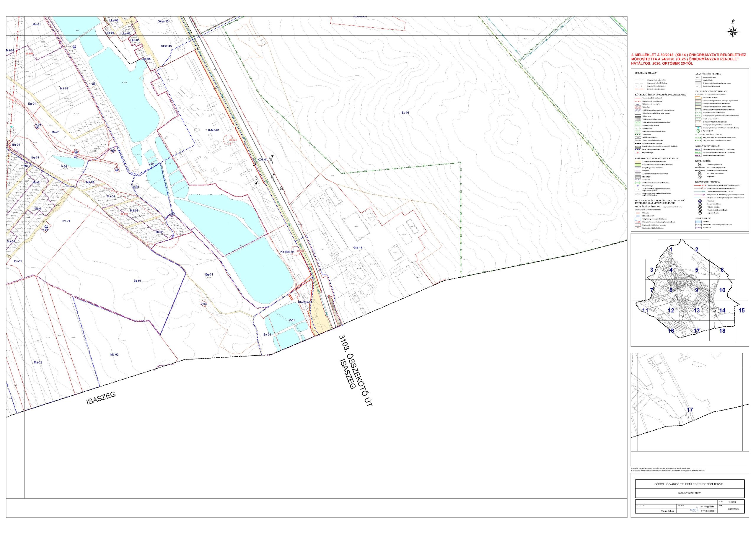The width and height of the screenshot is (756, 534).
Task: Click the north compass rose
Action: coord(733,32)
